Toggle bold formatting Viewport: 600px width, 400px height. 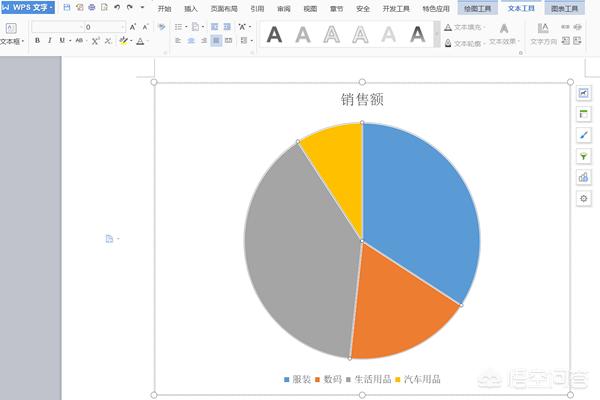37,41
